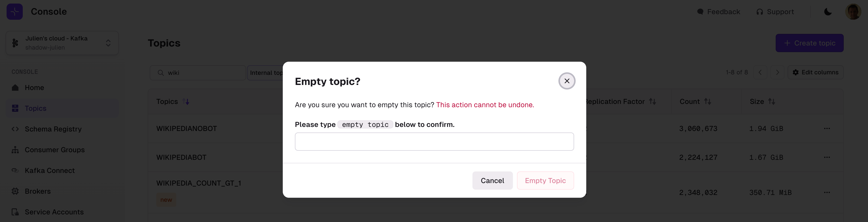Click the Schema Registry code icon
The width and height of the screenshot is (868, 222).
click(x=15, y=129)
